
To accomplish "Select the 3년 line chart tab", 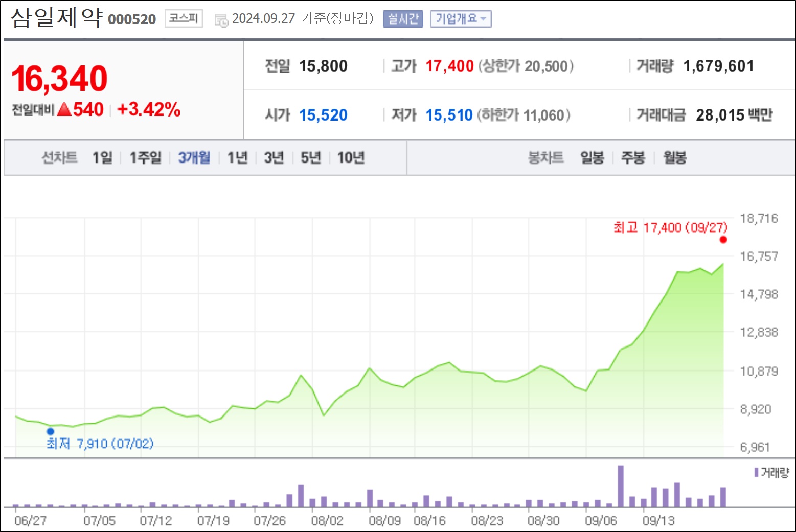I will coord(274,158).
